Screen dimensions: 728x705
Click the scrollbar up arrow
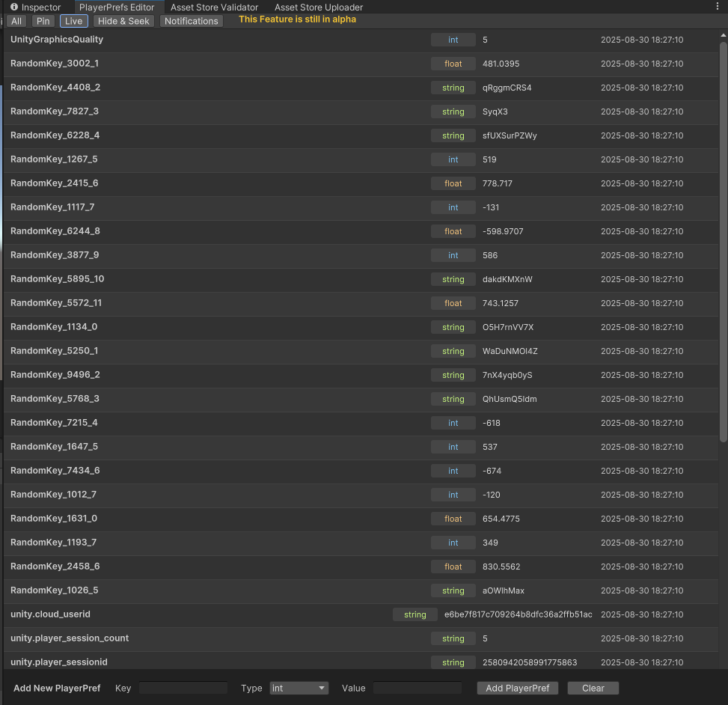tap(722, 34)
